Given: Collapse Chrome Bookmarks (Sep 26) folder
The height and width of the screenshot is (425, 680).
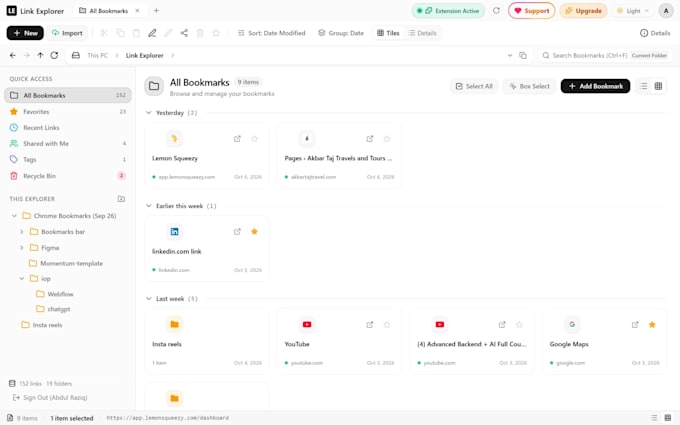Looking at the screenshot, I should click(14, 216).
